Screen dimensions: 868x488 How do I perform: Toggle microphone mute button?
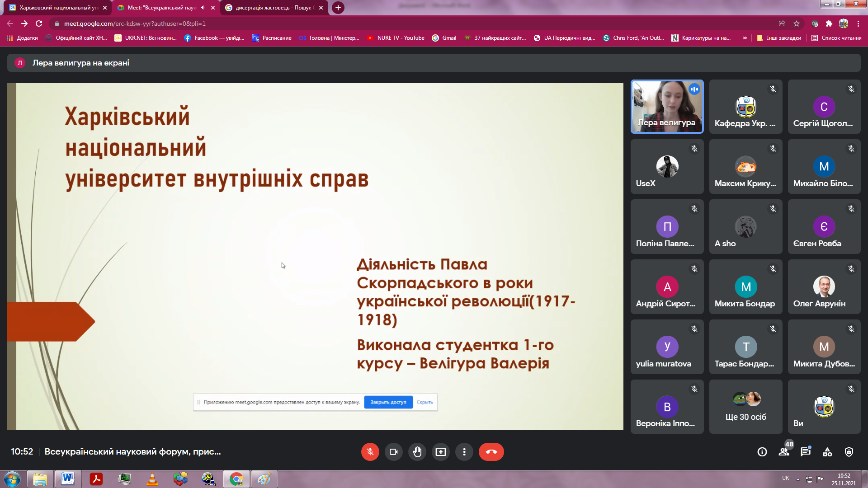tap(370, 452)
